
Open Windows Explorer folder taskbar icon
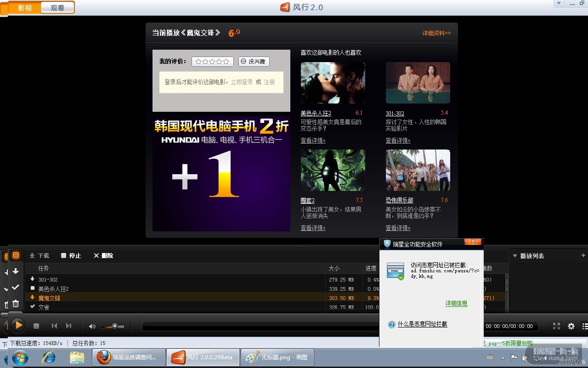click(77, 357)
